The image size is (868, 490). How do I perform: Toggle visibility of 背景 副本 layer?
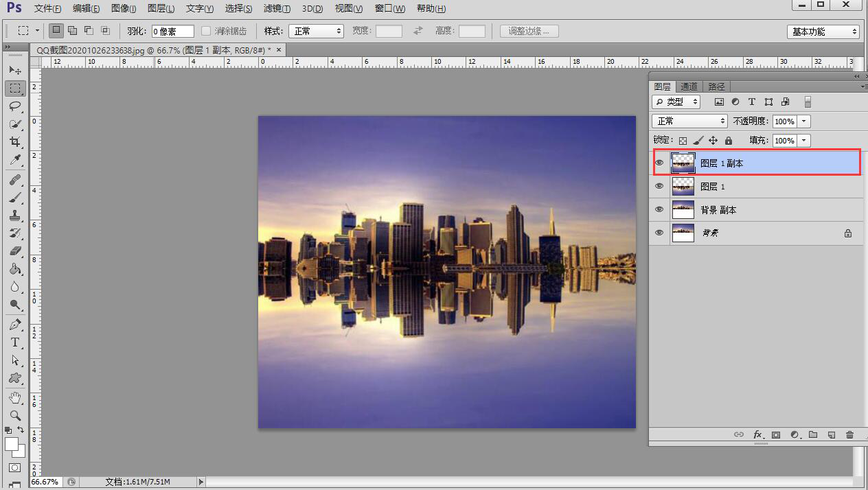pos(659,210)
